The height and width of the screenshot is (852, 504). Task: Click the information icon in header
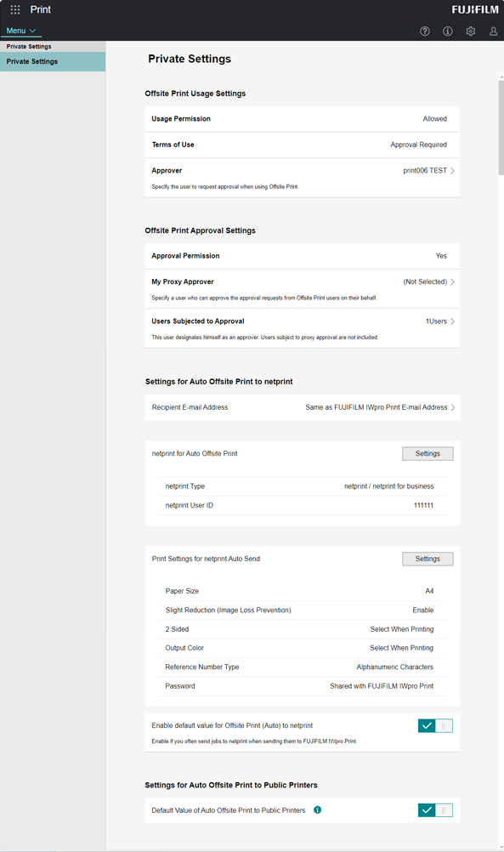point(448,31)
